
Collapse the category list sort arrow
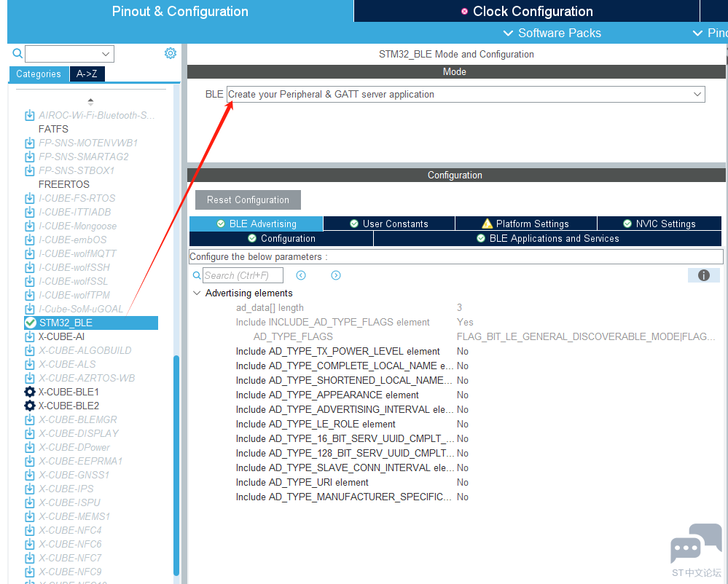pos(90,101)
